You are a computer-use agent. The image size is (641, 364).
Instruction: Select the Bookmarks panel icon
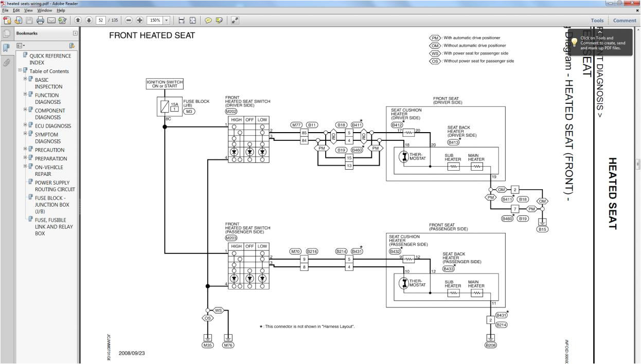[x=6, y=46]
